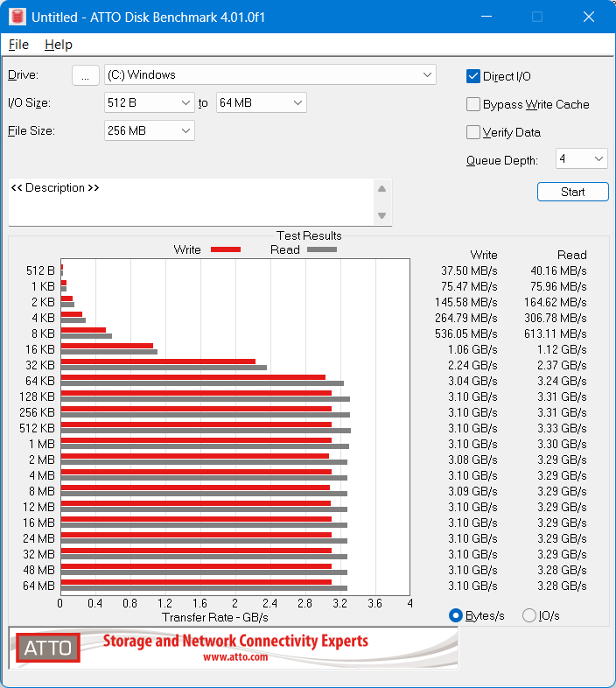Expand the File Size 256 MB dropdown
This screenshot has width=616, height=688.
(149, 130)
